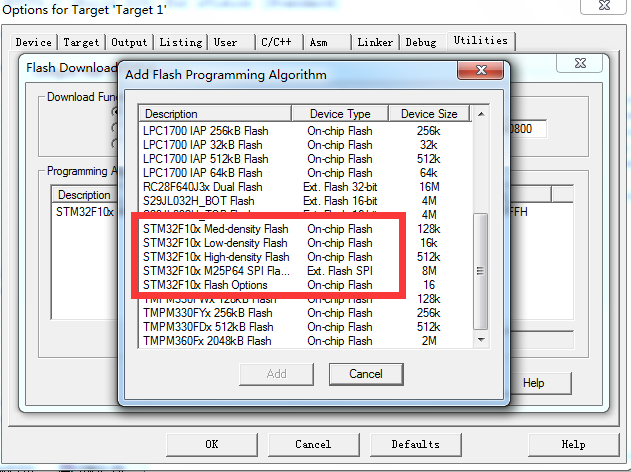Select LPC1700 IAP 64kB Flash row
Viewport: 631px width, 472px height.
point(305,173)
